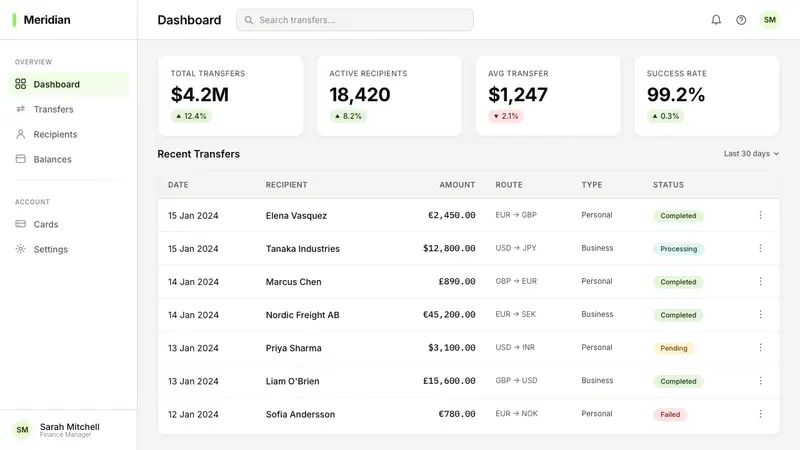Open the help question mark icon
Screen dimensions: 800x450
click(741, 20)
